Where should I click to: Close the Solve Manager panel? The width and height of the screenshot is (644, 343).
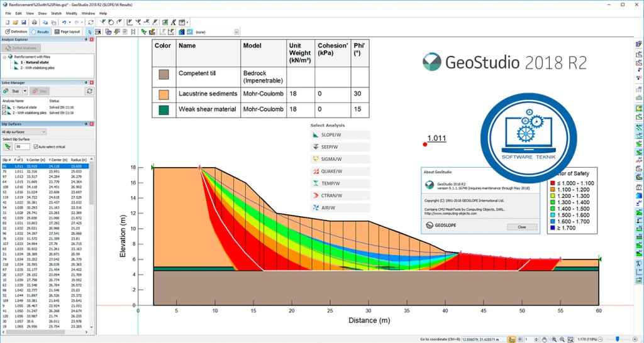coord(92,82)
